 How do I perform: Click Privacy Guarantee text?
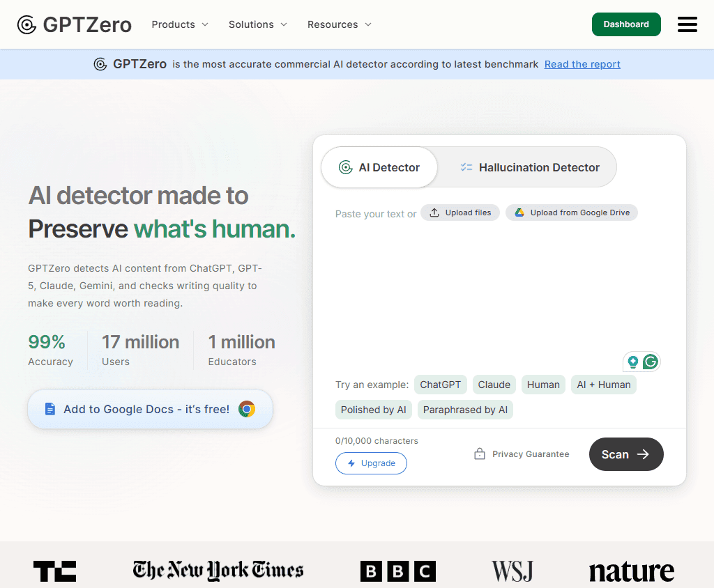tap(531, 454)
